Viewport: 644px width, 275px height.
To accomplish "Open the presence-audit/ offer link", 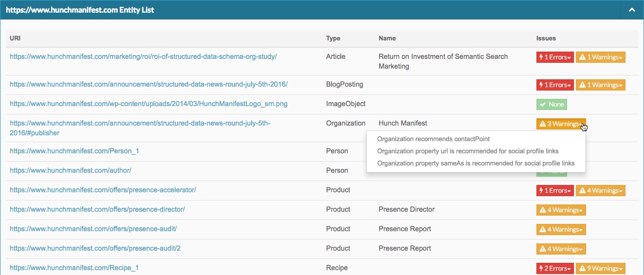I will tap(93, 229).
